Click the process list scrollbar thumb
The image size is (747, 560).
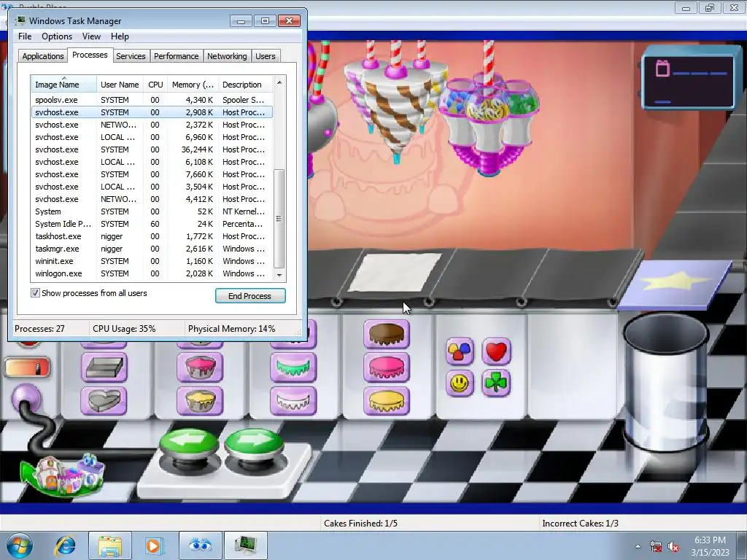coord(279,219)
